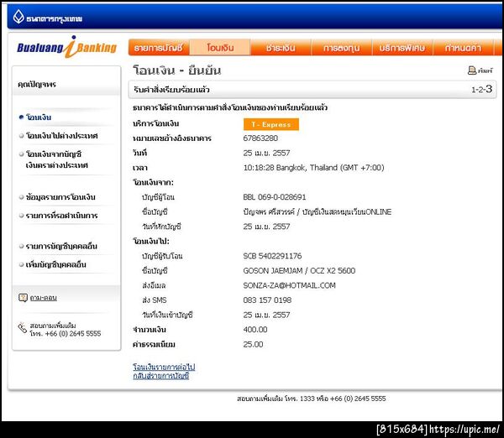Viewport: 504px width, 438px height.
Task: Click the โอนเงิน - ยืนยัน page heading
Action: pyautogui.click(x=177, y=70)
